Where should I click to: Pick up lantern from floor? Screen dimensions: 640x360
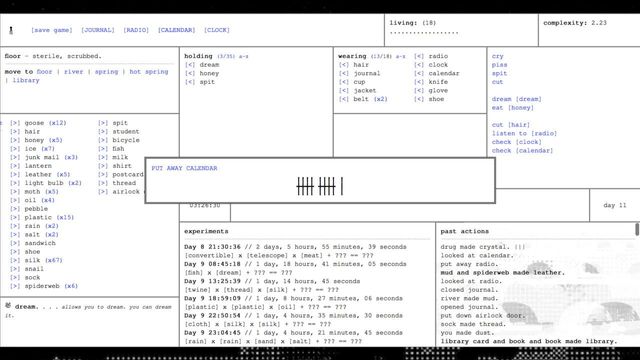tap(15, 166)
